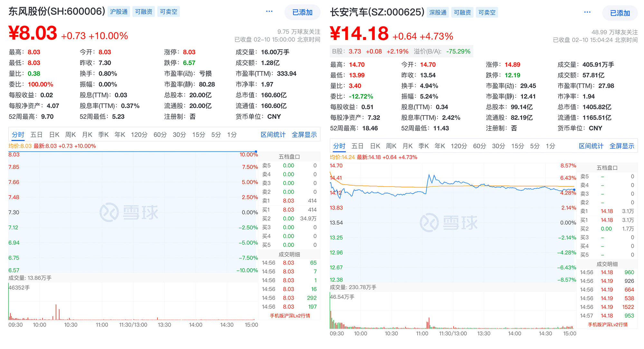
Task: Switch to 季K tab in 东风股份 chart
Action: [x=103, y=135]
